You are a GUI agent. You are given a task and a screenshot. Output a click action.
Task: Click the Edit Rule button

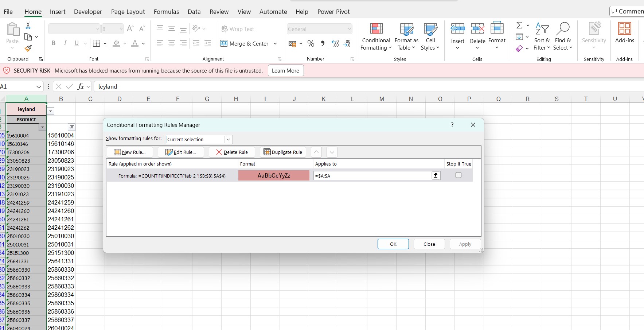(x=181, y=152)
